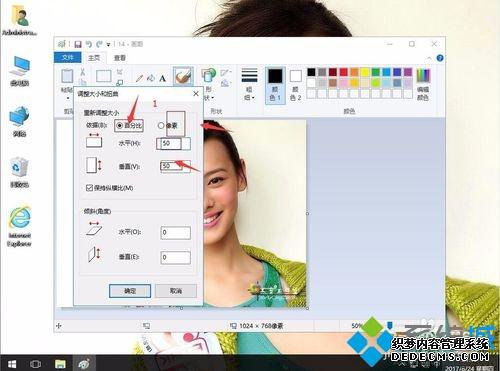Open the Customize Quick Access Toolbar arrow
This screenshot has width=500, height=371.
108,44
